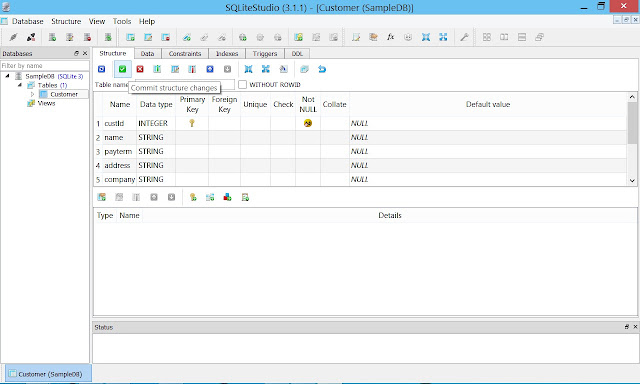Tile windows vertically
The image size is (640, 384).
[522, 37]
